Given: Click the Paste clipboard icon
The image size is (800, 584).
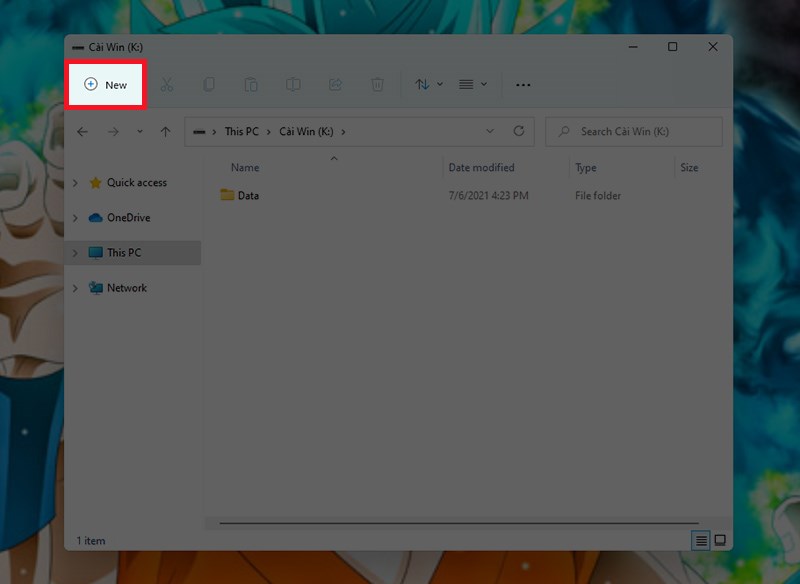Looking at the screenshot, I should click(x=251, y=85).
